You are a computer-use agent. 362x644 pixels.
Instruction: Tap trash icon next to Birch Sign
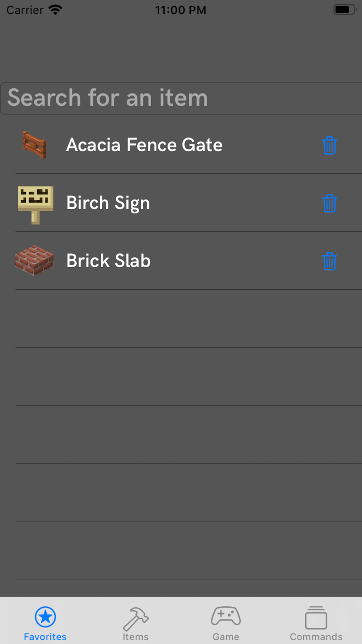tap(329, 203)
